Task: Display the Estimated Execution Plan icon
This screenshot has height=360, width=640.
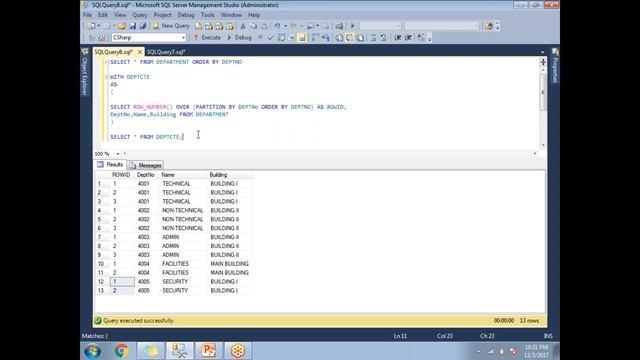Action: [281, 38]
